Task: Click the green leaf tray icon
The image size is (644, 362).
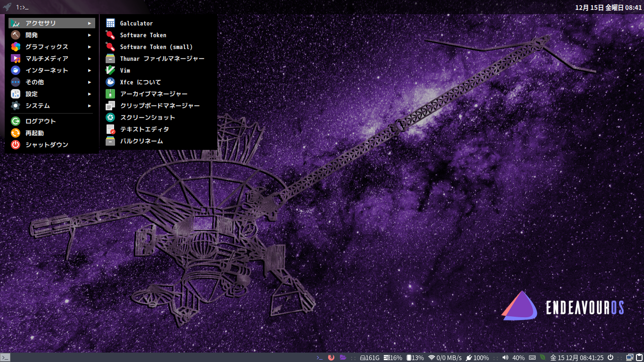Action: click(543, 358)
